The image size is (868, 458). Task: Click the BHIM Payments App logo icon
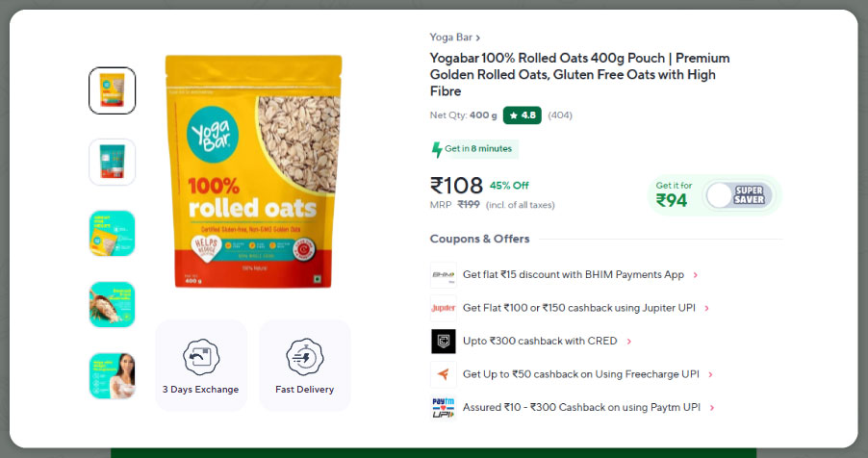443,275
